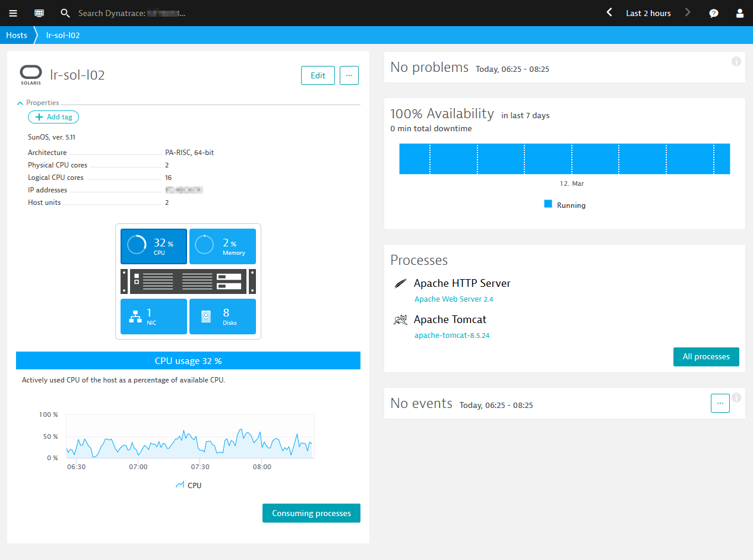Select the CPU 32% tile
Screen dimensions: 753x560
[x=154, y=246]
